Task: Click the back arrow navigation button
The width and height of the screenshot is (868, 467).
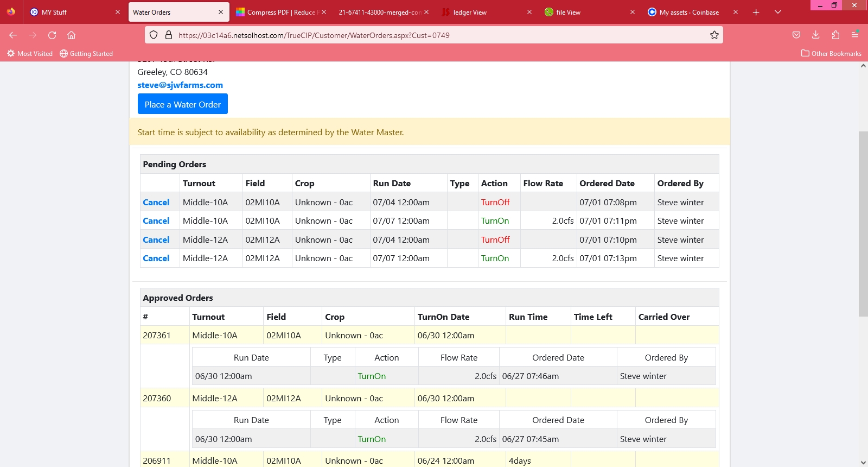Action: [13, 35]
